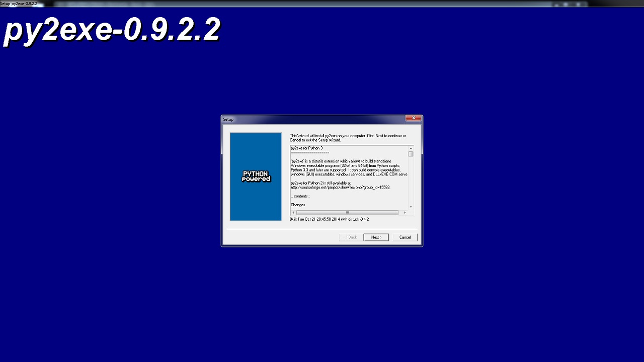Viewport: 644px width, 362px height.
Task: Click the Python Powered logo image
Action: coord(256,176)
